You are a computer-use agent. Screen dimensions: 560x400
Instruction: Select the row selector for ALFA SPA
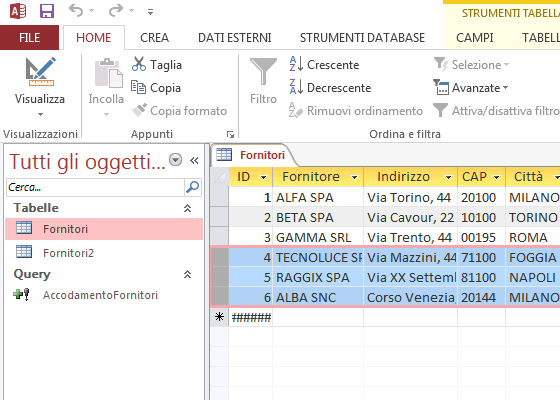pos(220,197)
